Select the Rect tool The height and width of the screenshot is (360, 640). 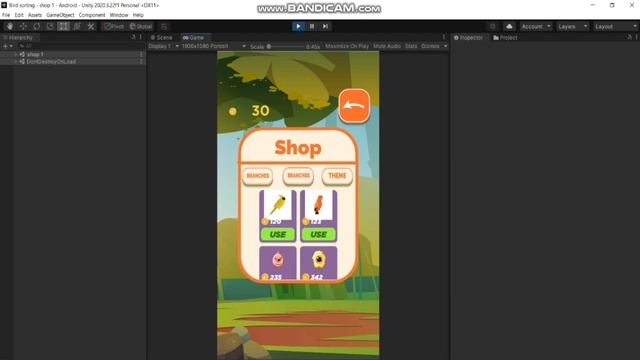coord(63,27)
